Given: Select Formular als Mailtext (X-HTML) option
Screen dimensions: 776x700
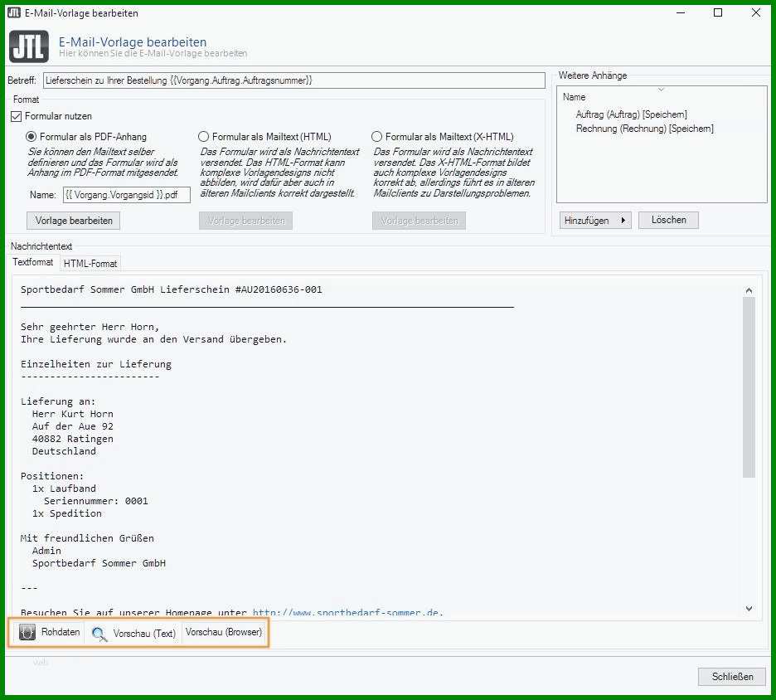Looking at the screenshot, I should click(376, 137).
